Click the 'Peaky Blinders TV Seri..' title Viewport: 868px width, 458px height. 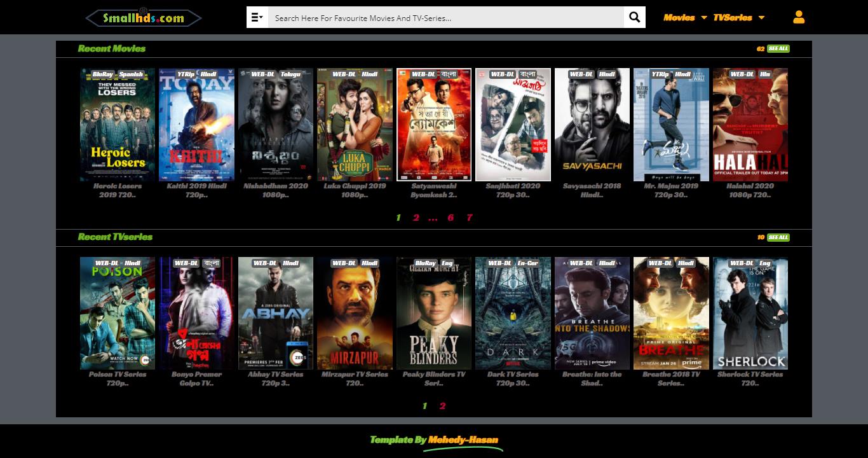pos(434,378)
